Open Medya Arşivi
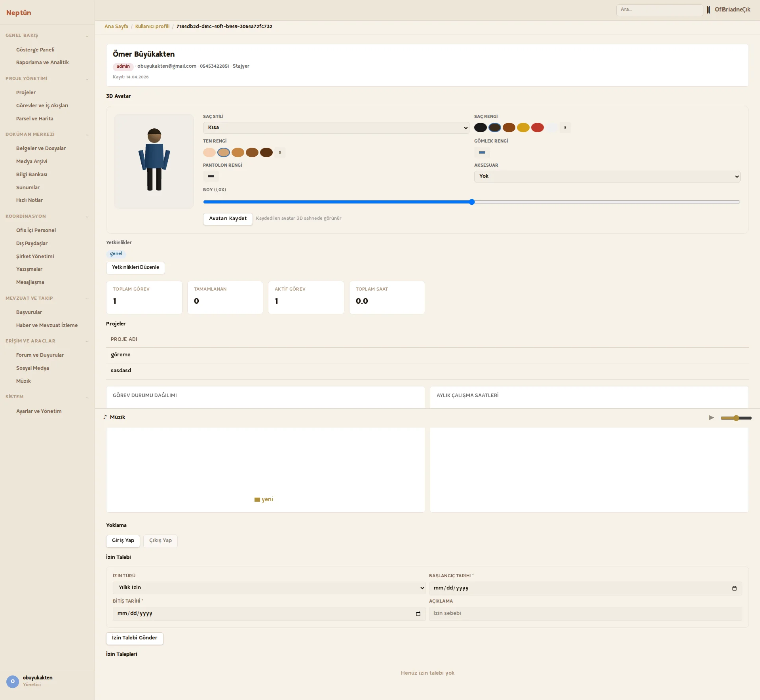The width and height of the screenshot is (760, 700). pyautogui.click(x=32, y=162)
